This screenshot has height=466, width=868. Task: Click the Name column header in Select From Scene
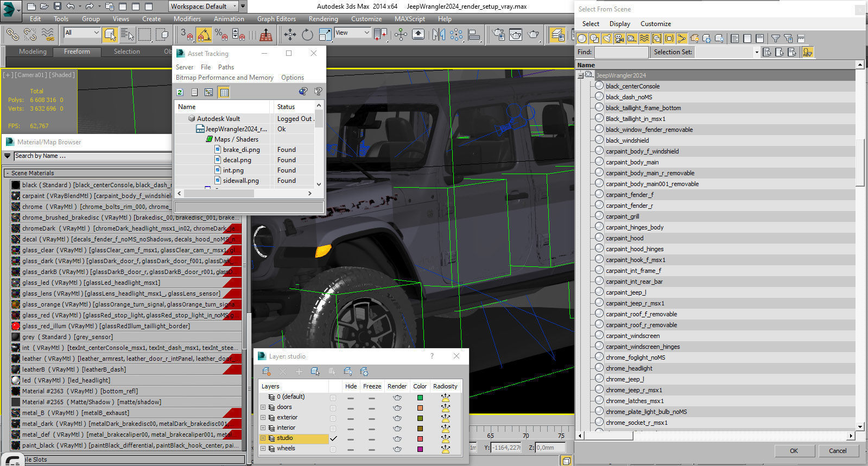pos(716,65)
